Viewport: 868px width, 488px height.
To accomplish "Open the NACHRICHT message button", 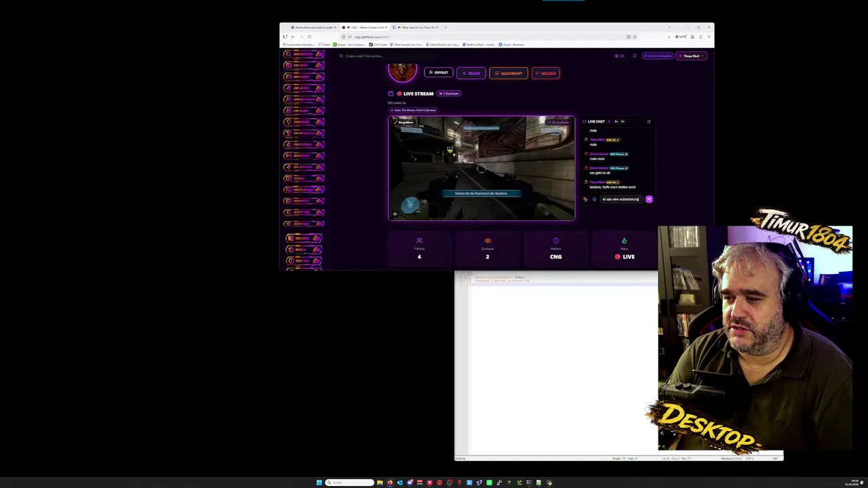I will click(509, 73).
